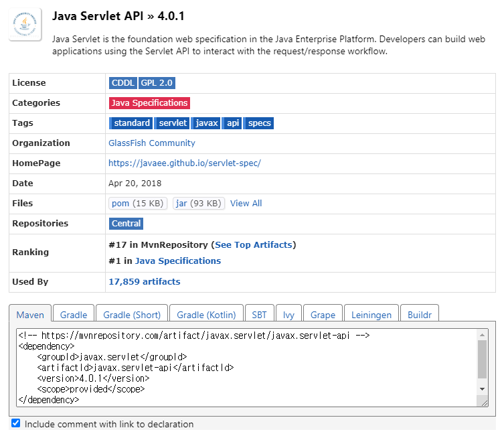Open the 17,859 artifacts usage link
The width and height of the screenshot is (504, 434).
click(x=145, y=282)
